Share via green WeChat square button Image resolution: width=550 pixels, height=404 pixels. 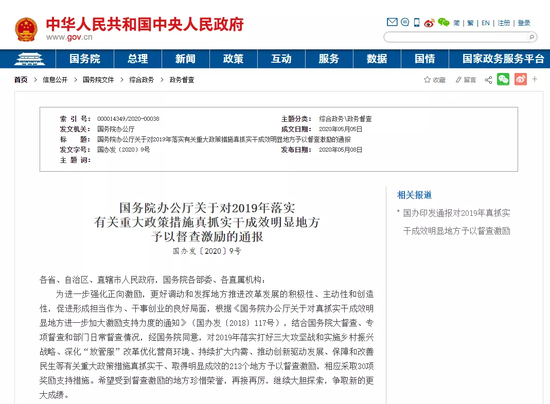(x=503, y=79)
